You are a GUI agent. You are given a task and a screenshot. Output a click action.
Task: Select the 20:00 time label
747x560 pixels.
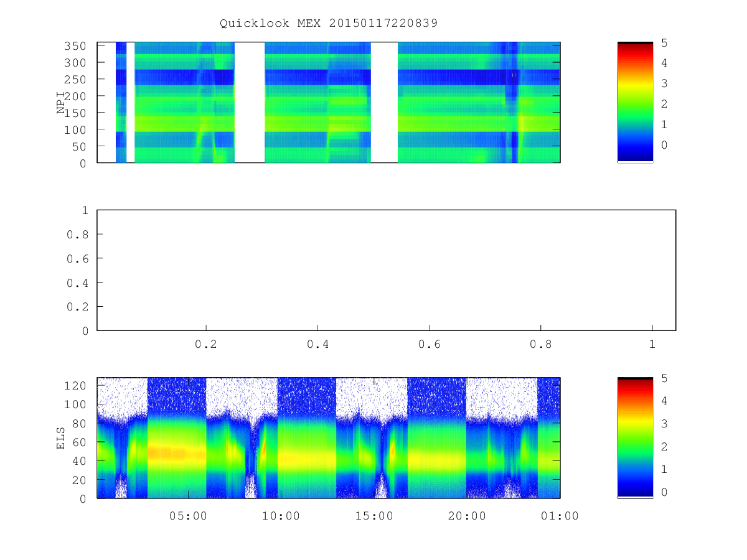click(467, 516)
